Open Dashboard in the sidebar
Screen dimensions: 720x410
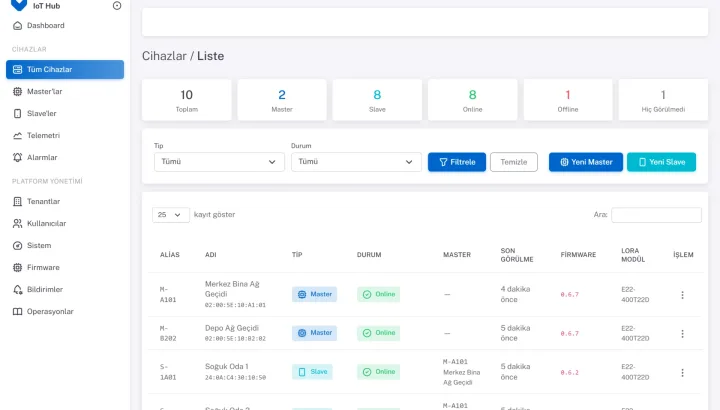65,26
